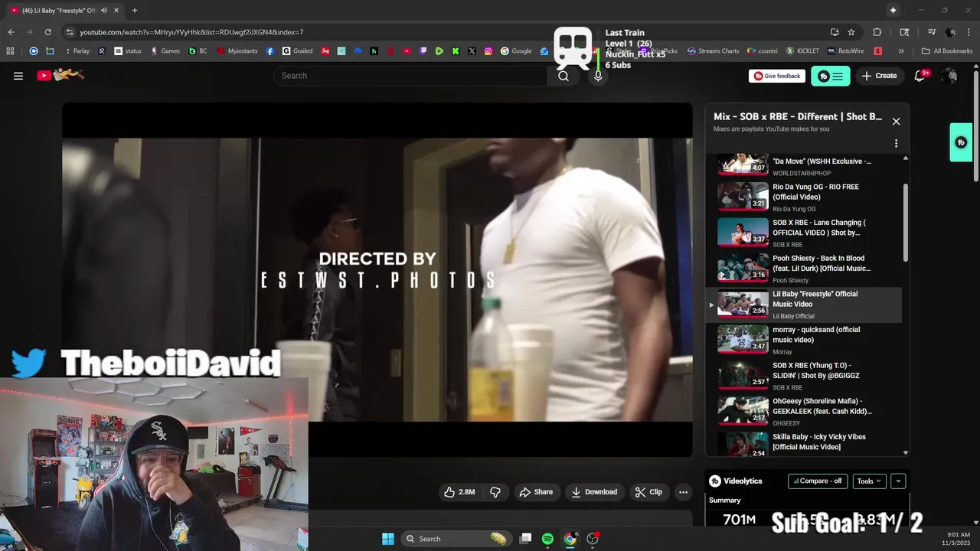The image size is (980, 551).
Task: Open more actions ellipsis under video
Action: point(684,492)
